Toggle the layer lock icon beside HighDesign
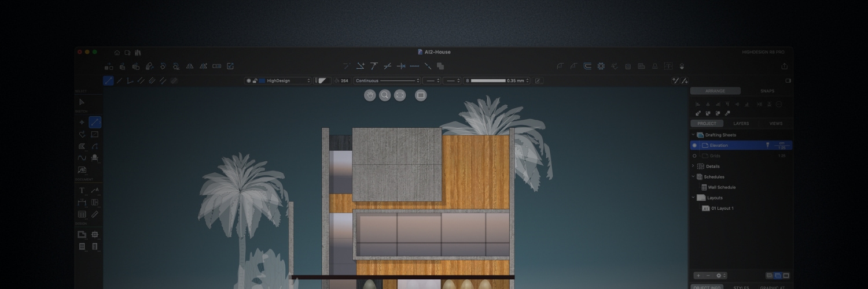 coord(255,81)
